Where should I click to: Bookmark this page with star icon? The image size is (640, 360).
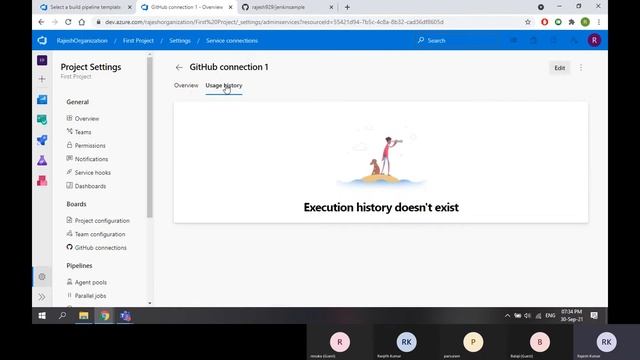click(528, 22)
